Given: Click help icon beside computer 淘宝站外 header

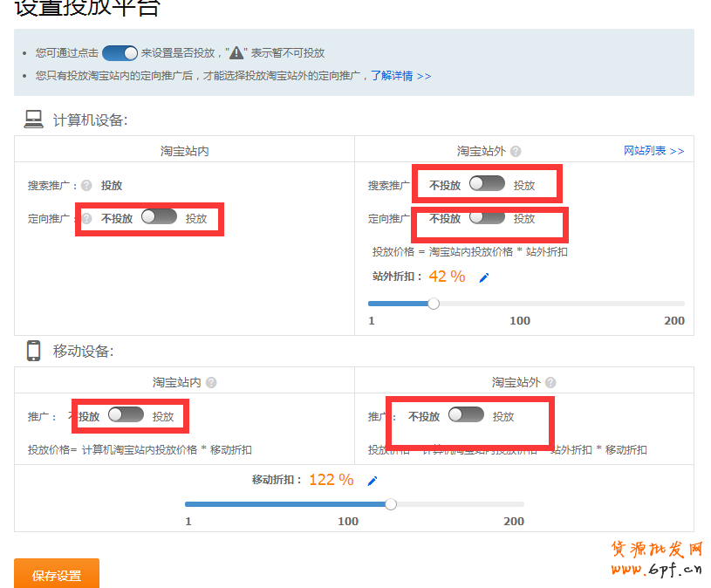Looking at the screenshot, I should [x=516, y=151].
